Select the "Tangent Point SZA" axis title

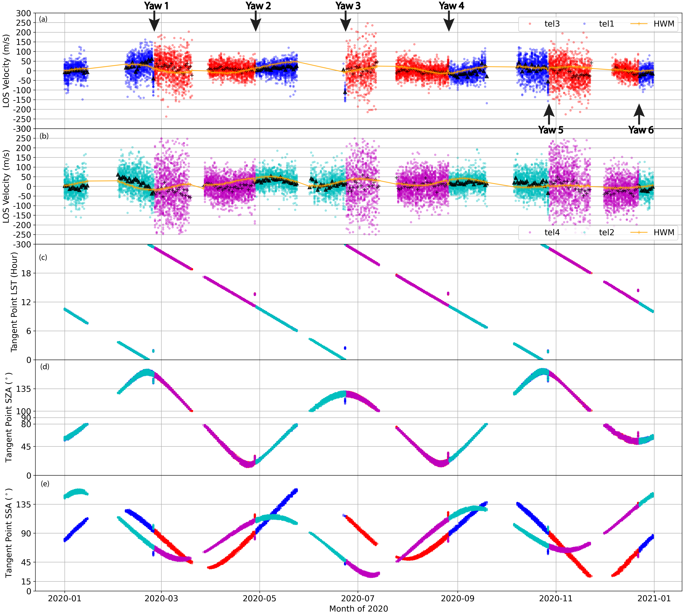point(9,418)
